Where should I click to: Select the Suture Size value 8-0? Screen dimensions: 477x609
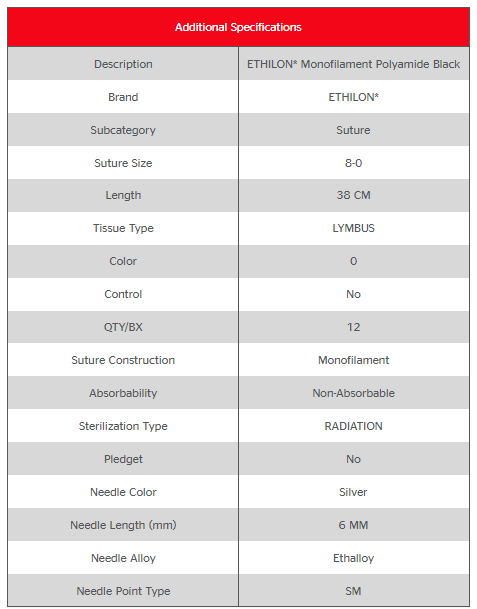[x=353, y=163]
